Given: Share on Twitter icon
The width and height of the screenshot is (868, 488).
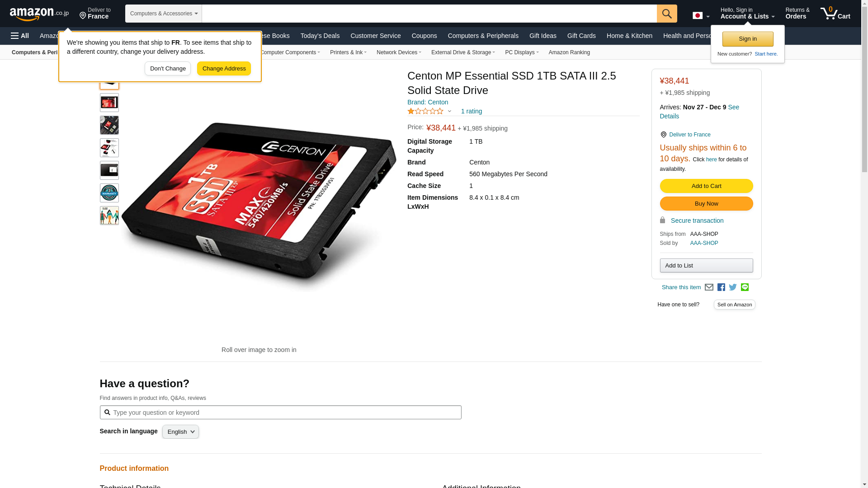Looking at the screenshot, I should point(733,287).
